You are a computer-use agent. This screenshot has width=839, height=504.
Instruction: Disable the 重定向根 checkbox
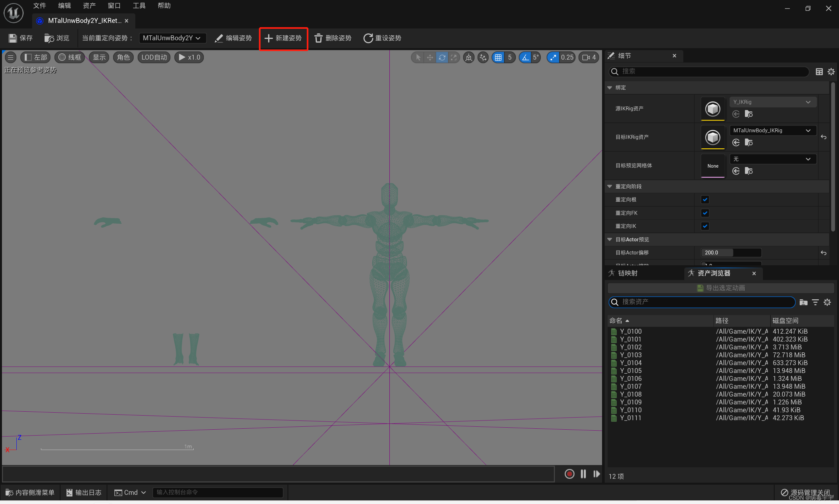coord(705,200)
